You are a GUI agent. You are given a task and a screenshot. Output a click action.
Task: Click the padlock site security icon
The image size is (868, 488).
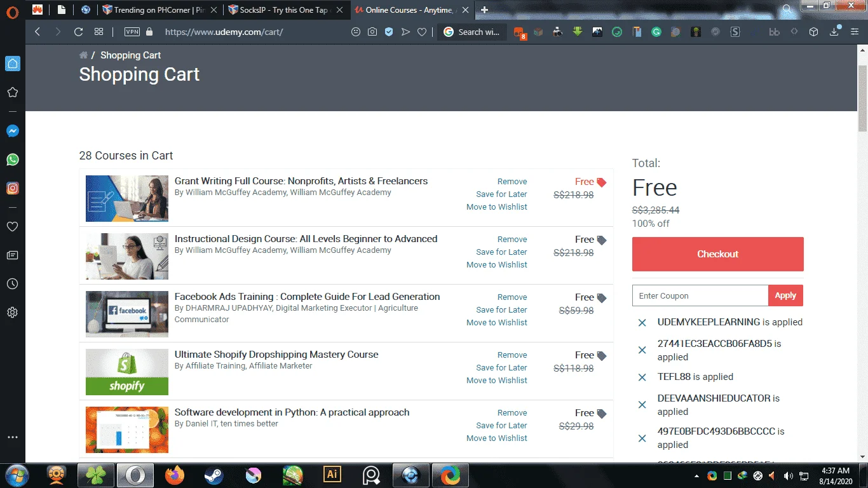point(150,32)
